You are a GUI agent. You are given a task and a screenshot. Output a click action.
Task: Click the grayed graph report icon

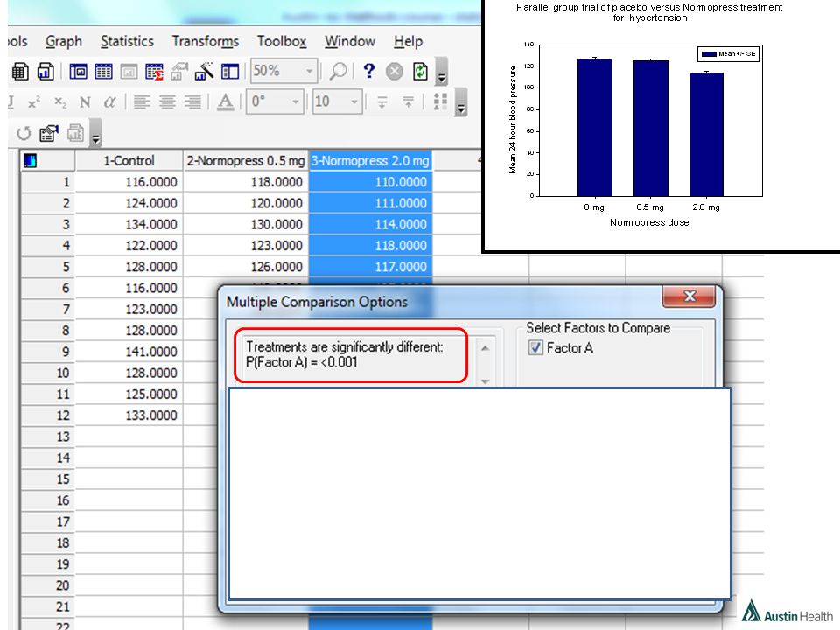point(75,133)
